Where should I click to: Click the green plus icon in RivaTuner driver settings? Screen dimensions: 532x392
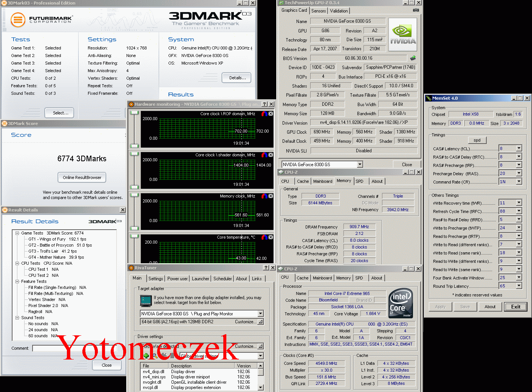point(146,356)
